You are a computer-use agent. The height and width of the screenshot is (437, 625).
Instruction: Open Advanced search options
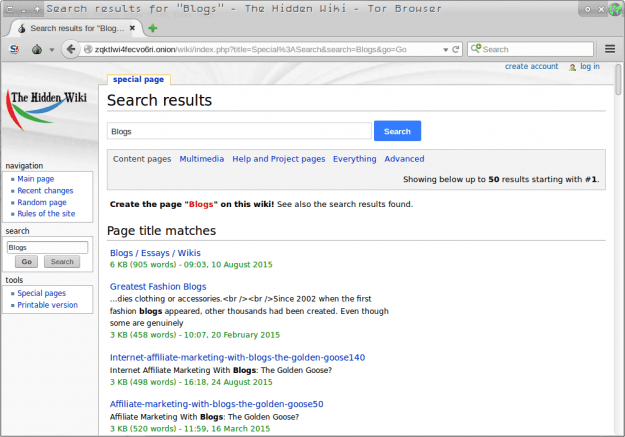(x=404, y=159)
